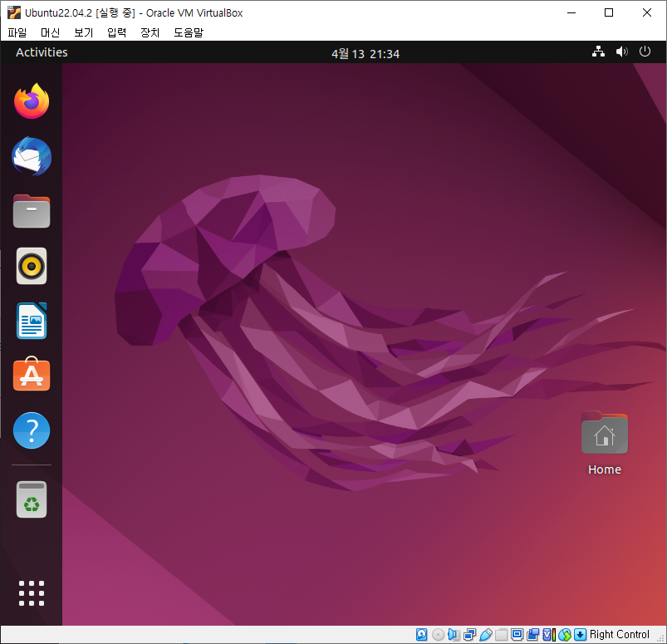Open the Help application icon
This screenshot has height=644, width=667.
[x=32, y=430]
